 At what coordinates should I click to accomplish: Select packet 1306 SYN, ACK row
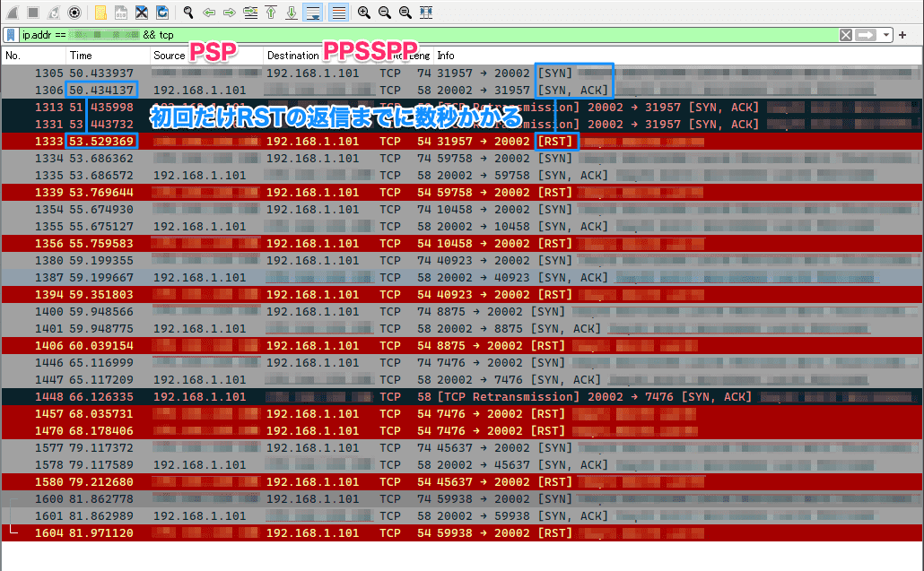point(462,90)
